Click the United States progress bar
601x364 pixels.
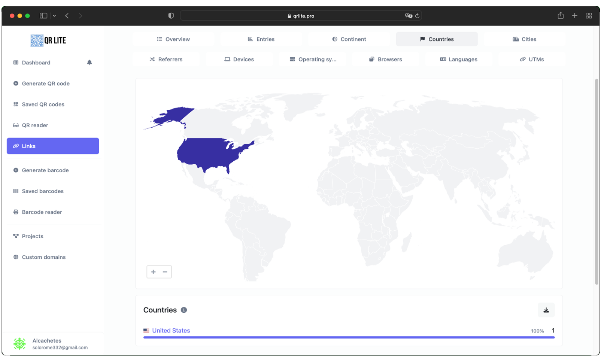pyautogui.click(x=349, y=337)
